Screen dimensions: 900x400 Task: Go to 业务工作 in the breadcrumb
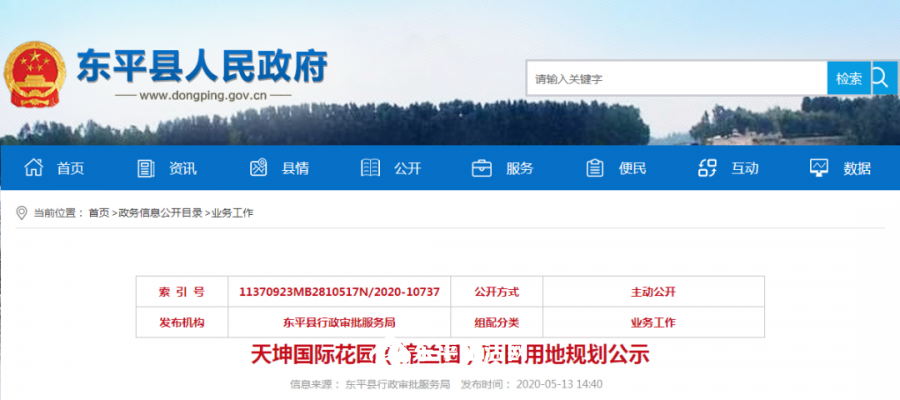pyautogui.click(x=232, y=213)
